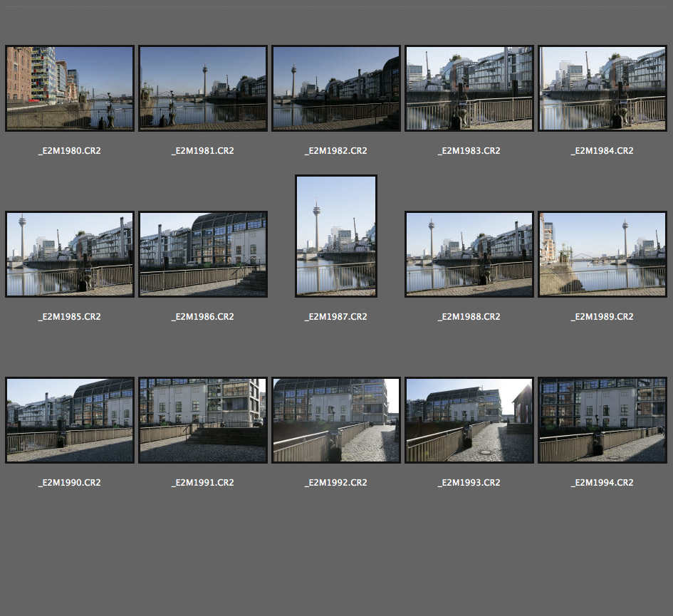673x616 pixels.
Task: Select the _E2M1984.CR2 image thumbnail
Action: pos(602,88)
